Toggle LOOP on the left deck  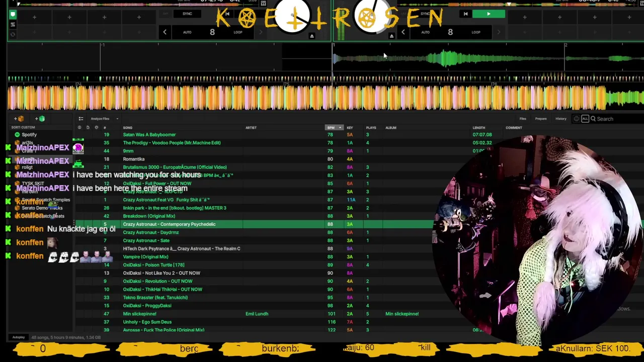point(238,32)
